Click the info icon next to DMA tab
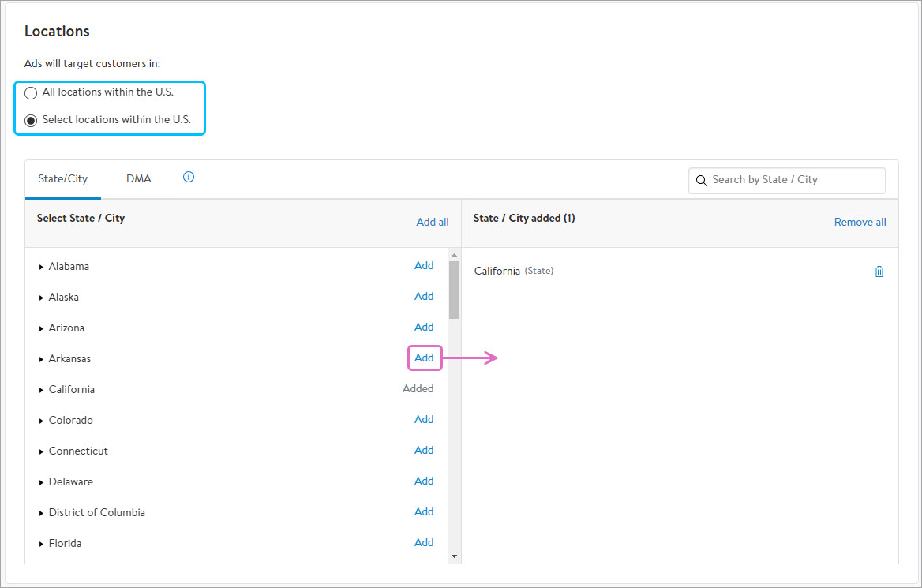922x588 pixels. tap(189, 178)
